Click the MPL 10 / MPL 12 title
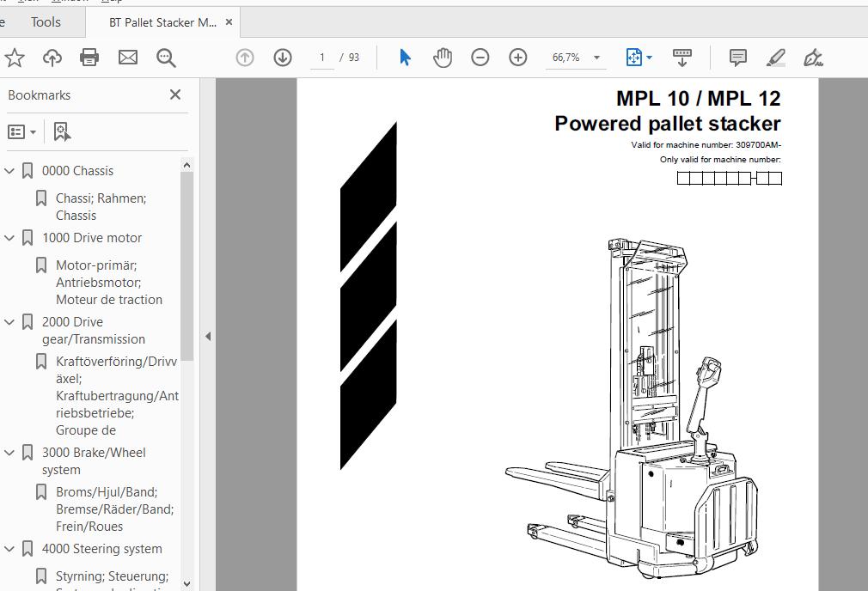 [698, 99]
